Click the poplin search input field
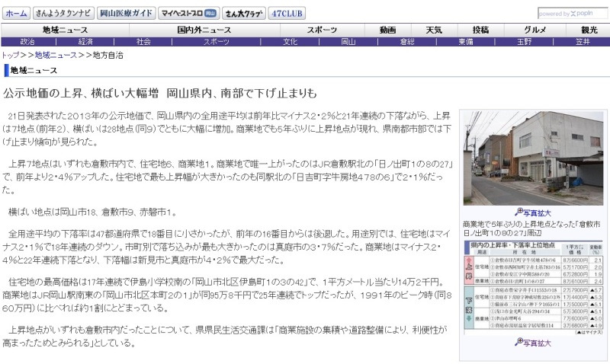The image size is (610, 364). click(x=573, y=14)
